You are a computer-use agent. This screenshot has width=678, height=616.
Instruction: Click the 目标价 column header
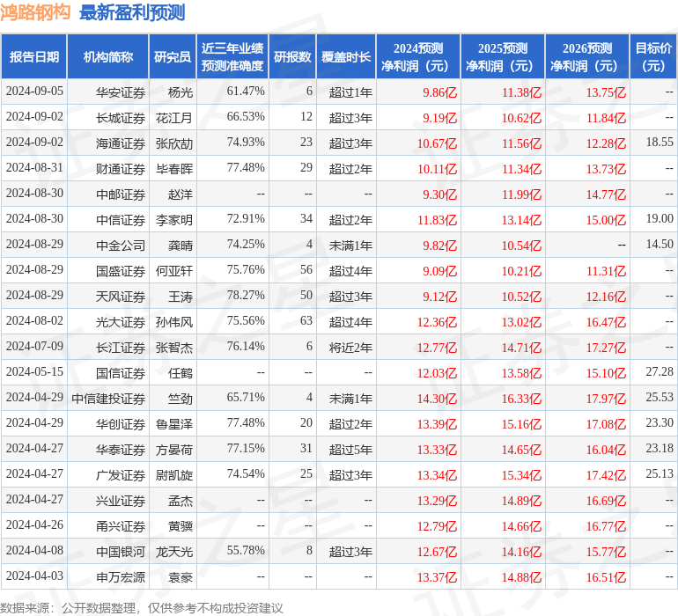[653, 57]
